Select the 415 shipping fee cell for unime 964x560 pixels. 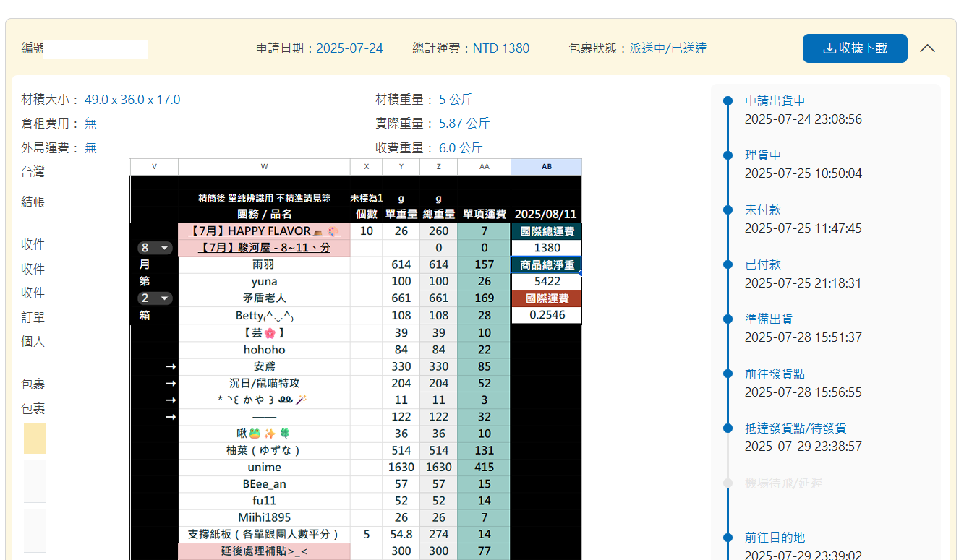point(484,468)
